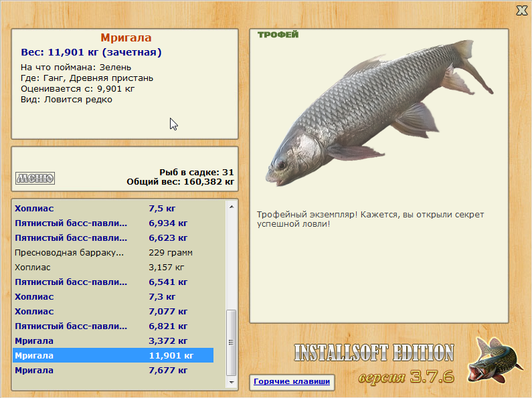Screen dimensions: 532x398
Task: Select Хоплиас 7,5 кг row
Action: point(113,209)
